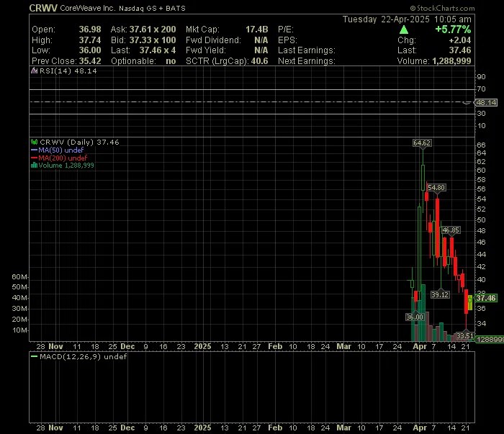Screen dimensions: 504x434
Task: Click the 39.12 price annotation
Action: [440, 294]
